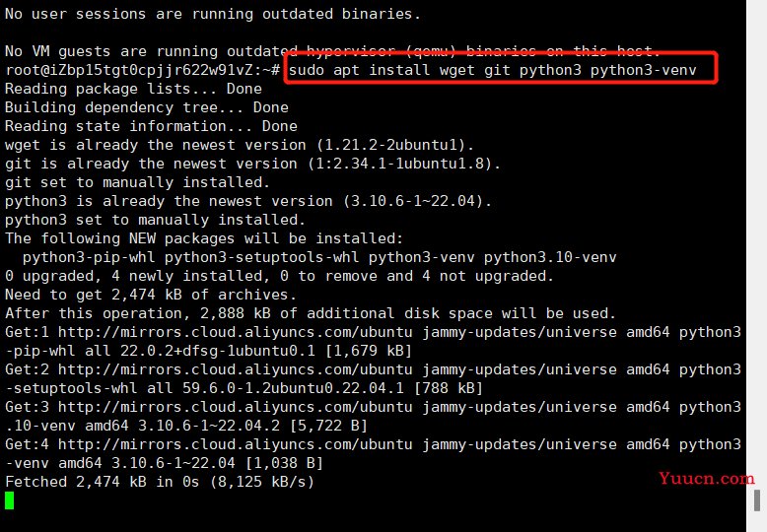
Task: Click the root@iZbp15tgt0cpjjr622w91vZ prompt
Action: pos(142,70)
